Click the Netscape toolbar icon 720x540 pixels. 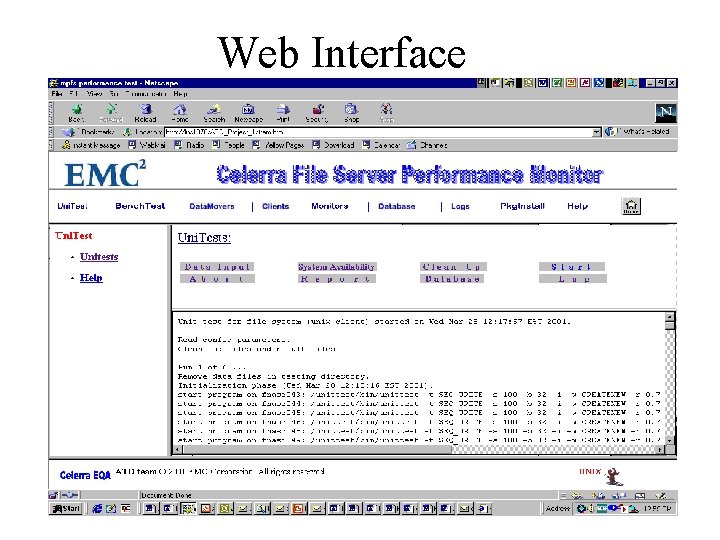click(248, 113)
